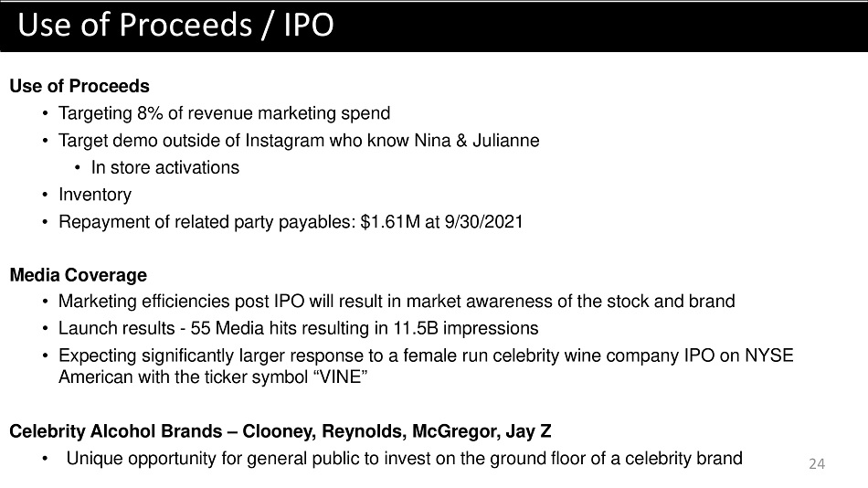Click the "Targeting 8% of revenue marketing spend" bullet
Viewport: 868px width, 488px height.
pos(224,113)
